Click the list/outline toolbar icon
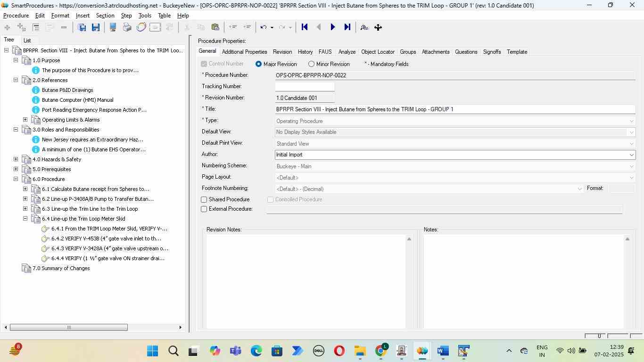 pos(36,27)
